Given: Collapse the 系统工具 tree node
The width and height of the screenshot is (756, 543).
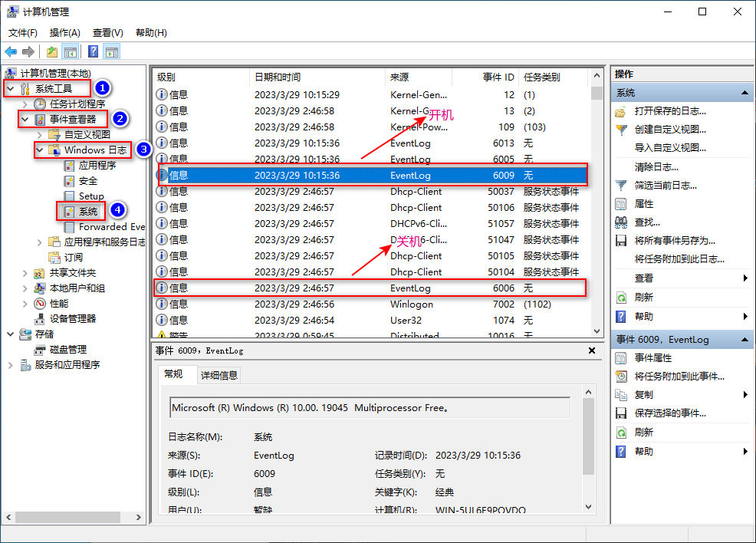Looking at the screenshot, I should pos(10,89).
